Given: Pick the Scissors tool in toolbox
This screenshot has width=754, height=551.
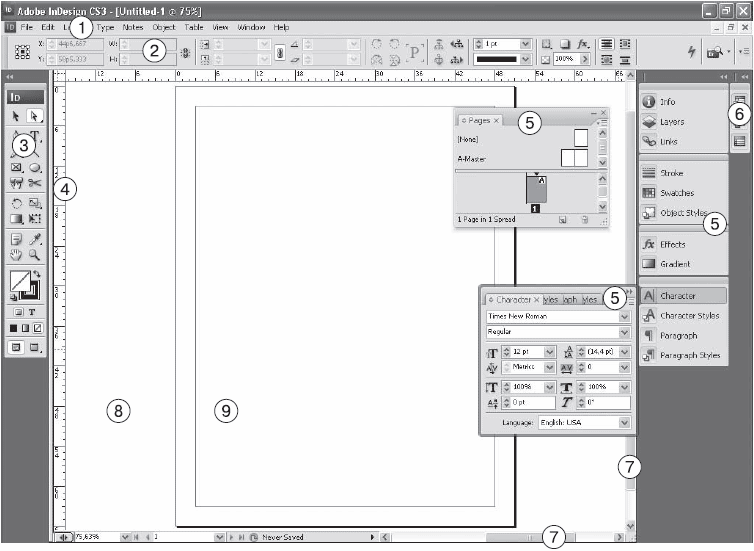Looking at the screenshot, I should (x=35, y=184).
